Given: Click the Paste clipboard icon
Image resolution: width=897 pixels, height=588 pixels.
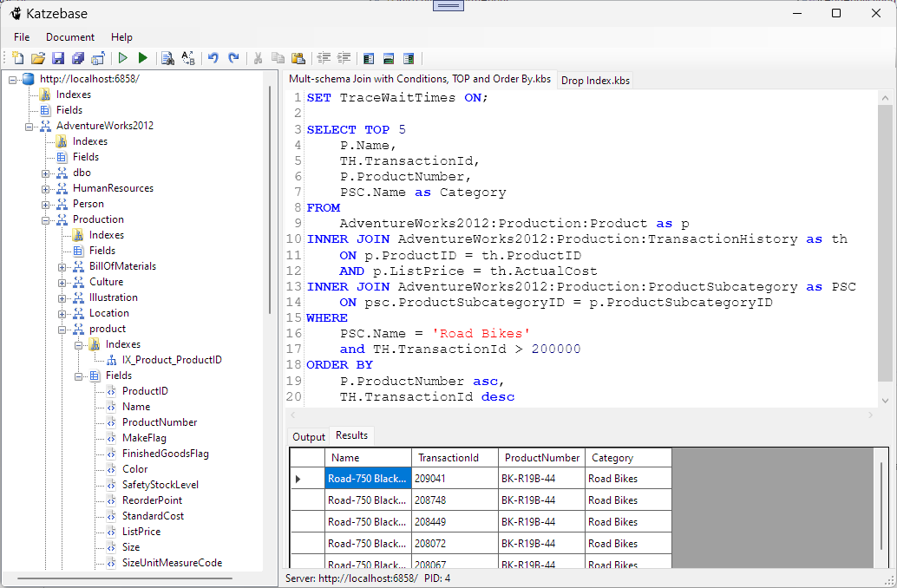Looking at the screenshot, I should 298,58.
